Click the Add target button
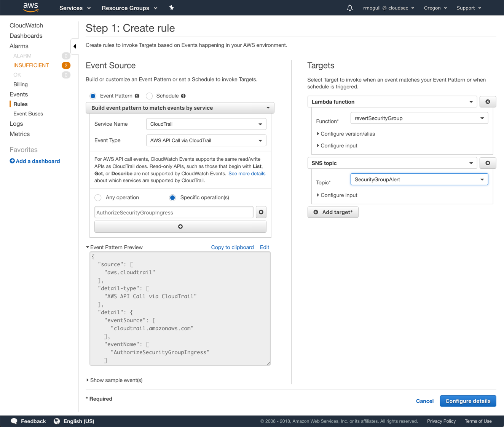The height and width of the screenshot is (427, 504). click(x=333, y=212)
